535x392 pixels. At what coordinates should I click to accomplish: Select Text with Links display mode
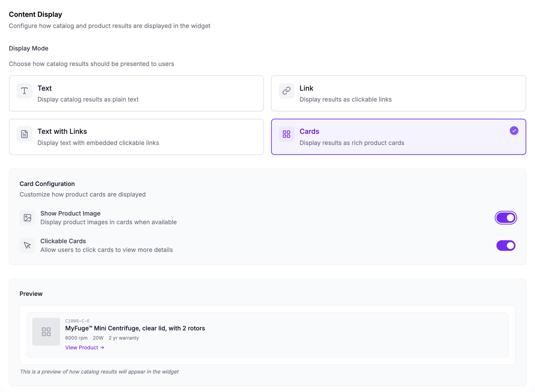pyautogui.click(x=136, y=137)
